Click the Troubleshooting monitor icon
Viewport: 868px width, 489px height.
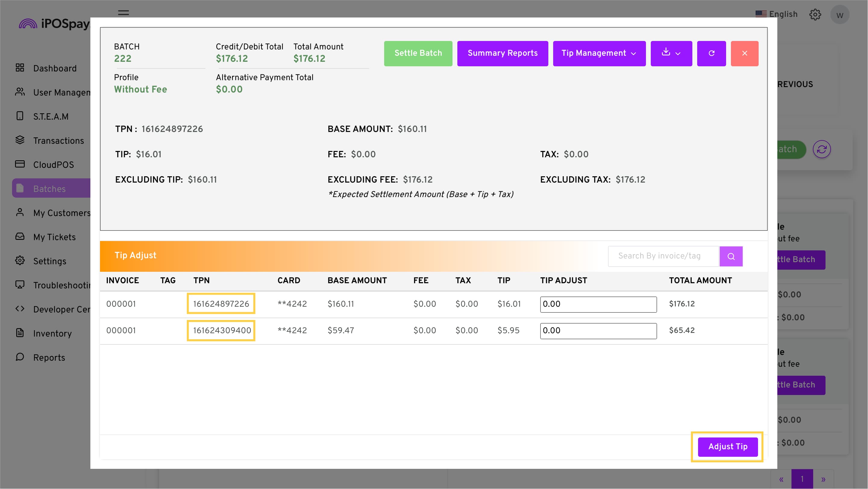[20, 285]
